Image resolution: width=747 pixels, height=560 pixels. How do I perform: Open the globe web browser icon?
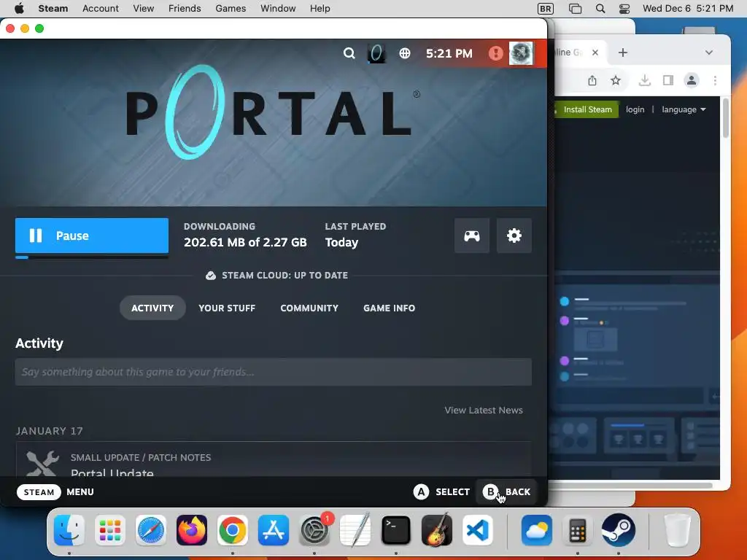tap(404, 53)
